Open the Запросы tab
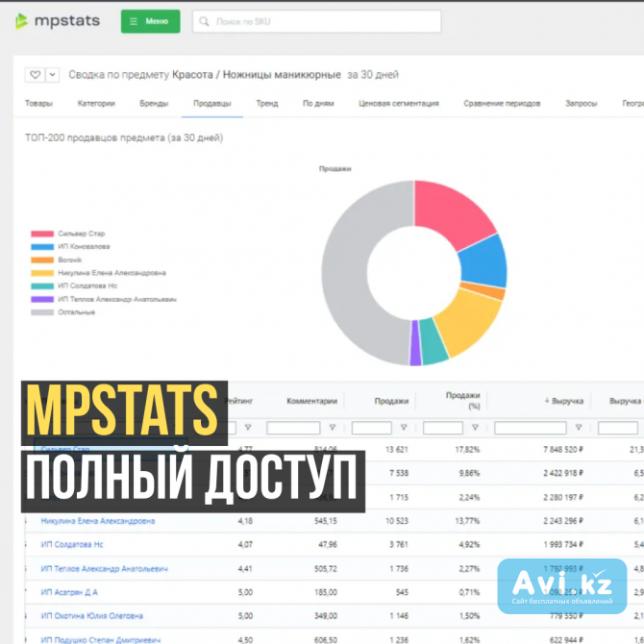The height and width of the screenshot is (644, 644). point(582,104)
